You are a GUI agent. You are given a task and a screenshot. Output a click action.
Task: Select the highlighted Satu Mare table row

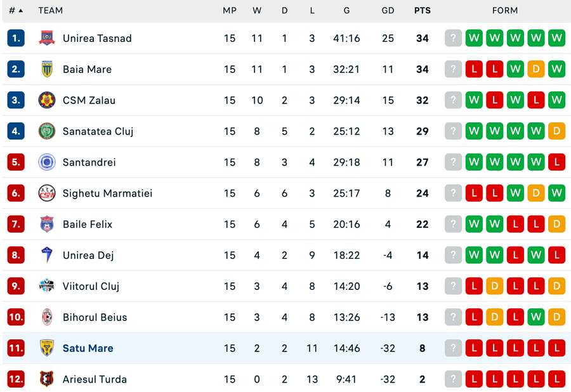[x=285, y=348]
